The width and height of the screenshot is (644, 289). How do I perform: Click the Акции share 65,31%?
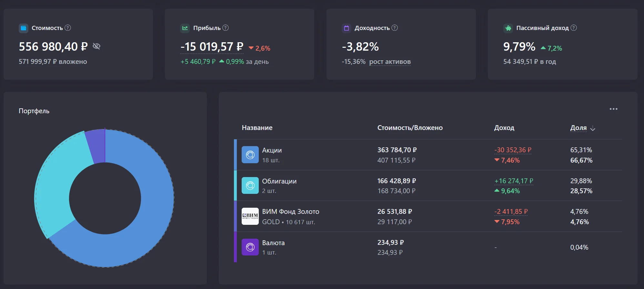581,150
